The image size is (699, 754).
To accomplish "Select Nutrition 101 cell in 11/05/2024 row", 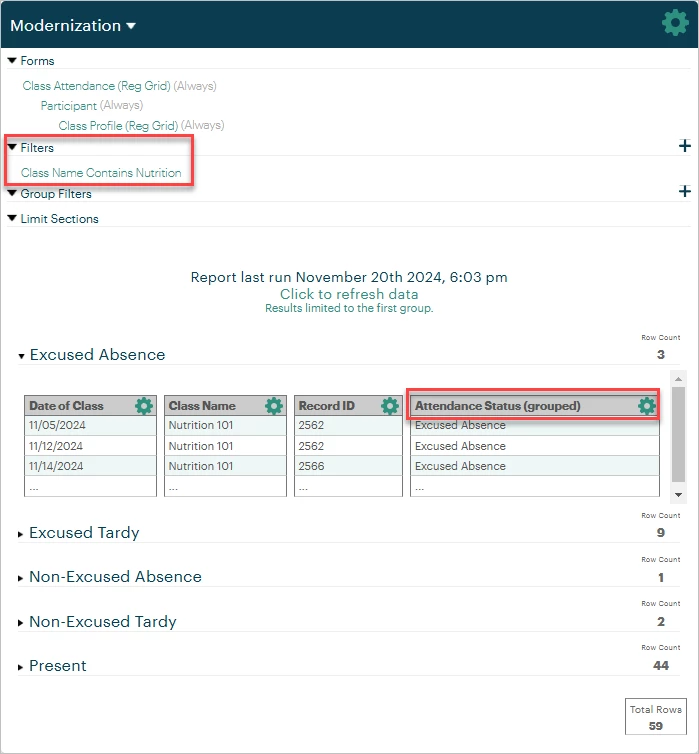I will 225,425.
